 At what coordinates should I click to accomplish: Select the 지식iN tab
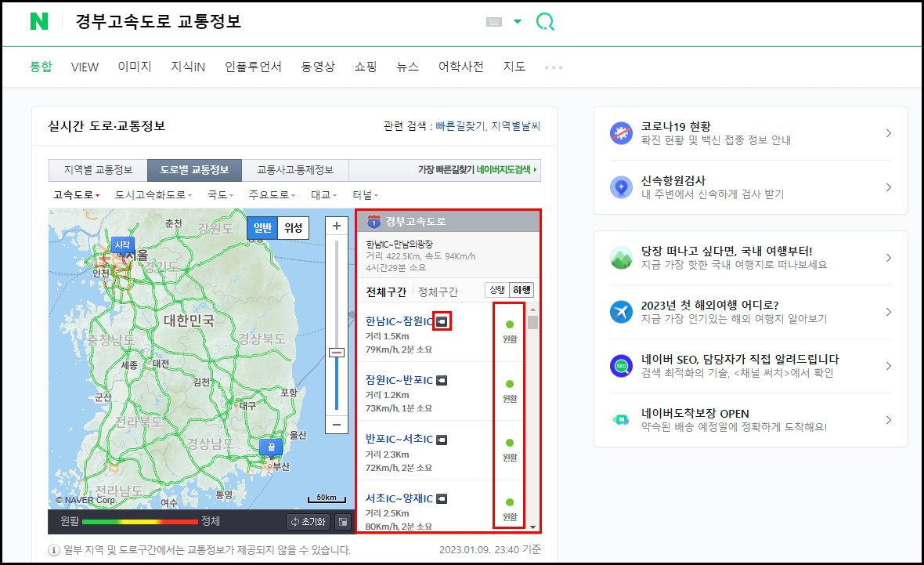coord(188,67)
